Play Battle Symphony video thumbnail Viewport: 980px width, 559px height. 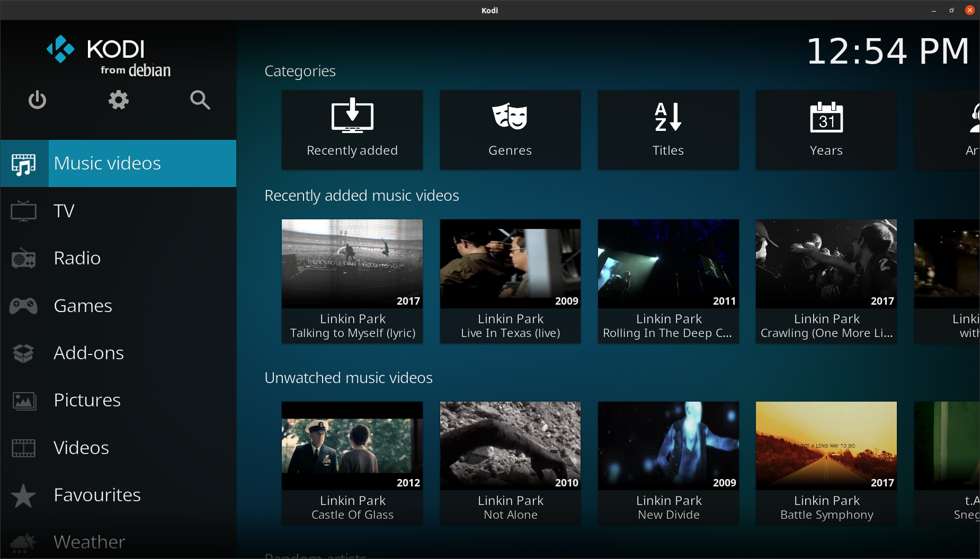click(826, 446)
